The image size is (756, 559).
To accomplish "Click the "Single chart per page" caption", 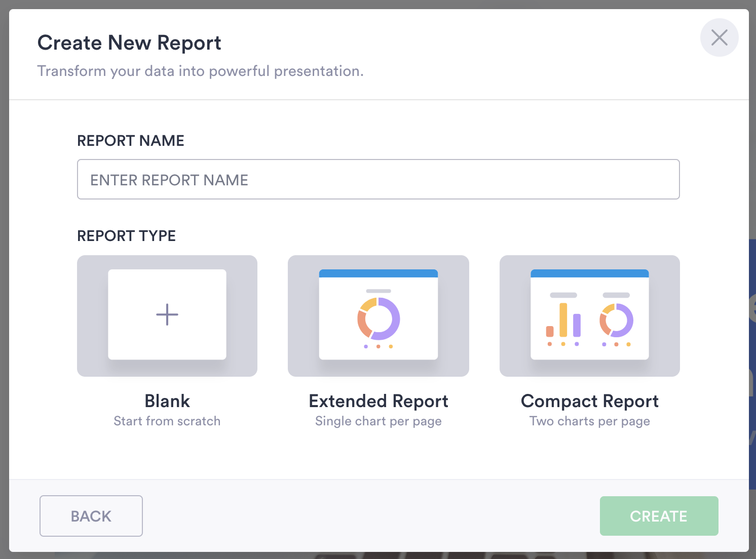I will [379, 421].
